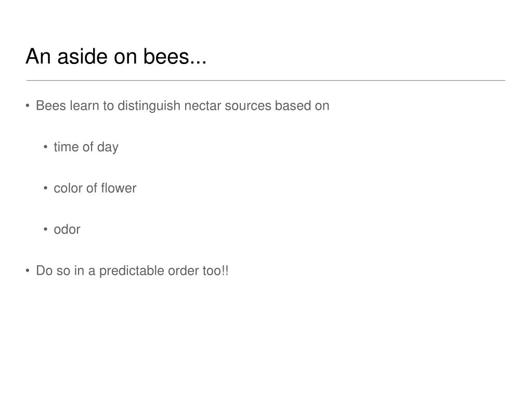Click the word 'predictable' in the last bullet
The image size is (532, 399).
click(132, 271)
